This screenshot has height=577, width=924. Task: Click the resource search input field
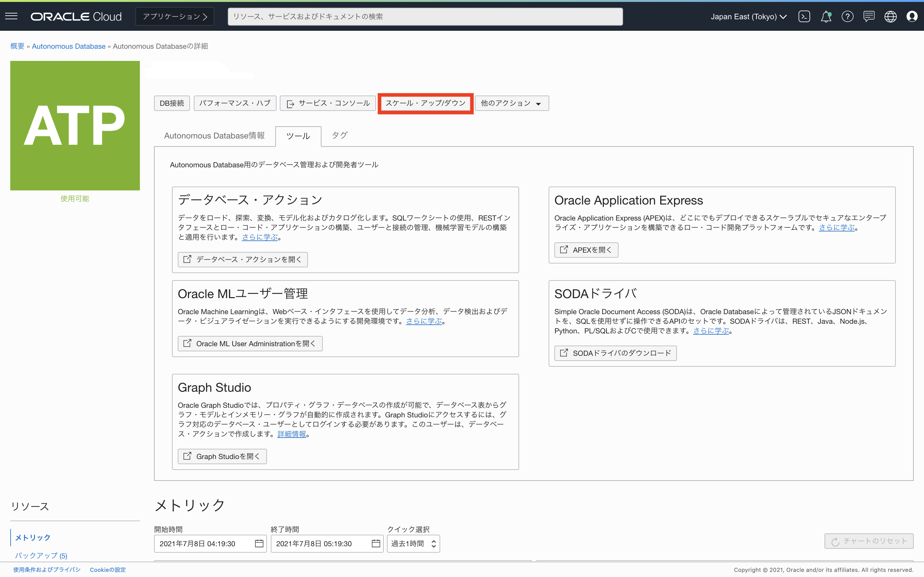click(x=425, y=16)
